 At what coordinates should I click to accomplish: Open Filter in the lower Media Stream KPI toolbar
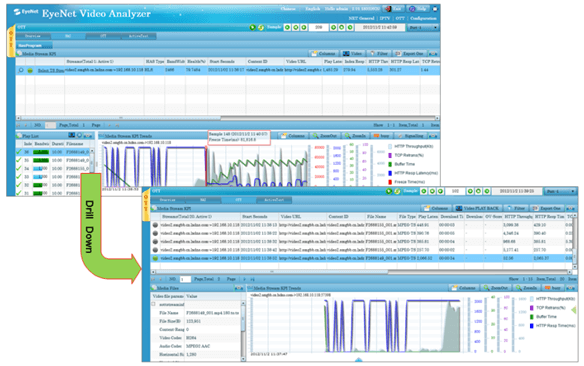(x=516, y=208)
